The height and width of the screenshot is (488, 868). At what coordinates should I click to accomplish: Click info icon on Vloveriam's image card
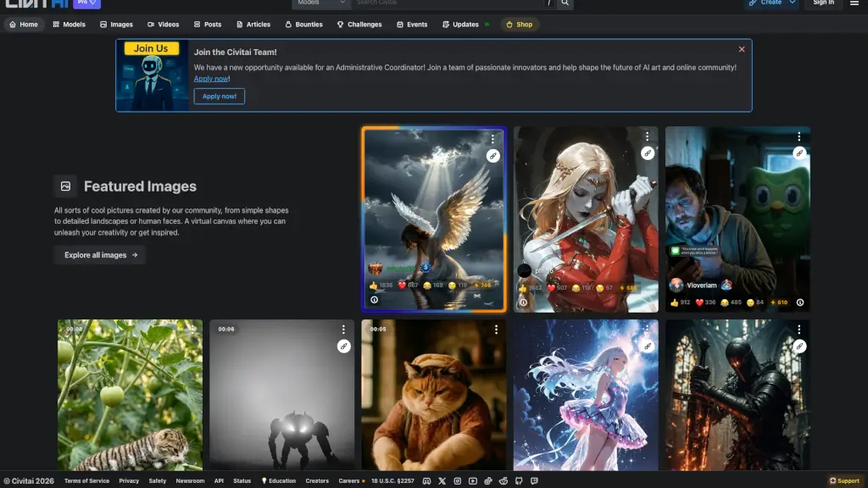click(799, 302)
